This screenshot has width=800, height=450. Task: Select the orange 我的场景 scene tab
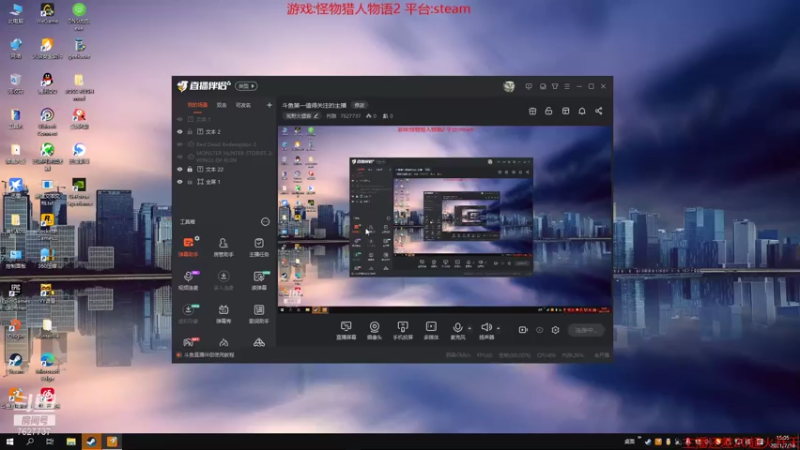coord(197,105)
